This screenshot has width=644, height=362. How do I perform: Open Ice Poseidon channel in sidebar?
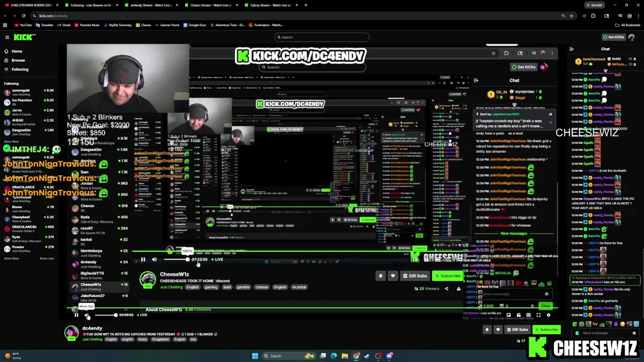[x=29, y=102]
